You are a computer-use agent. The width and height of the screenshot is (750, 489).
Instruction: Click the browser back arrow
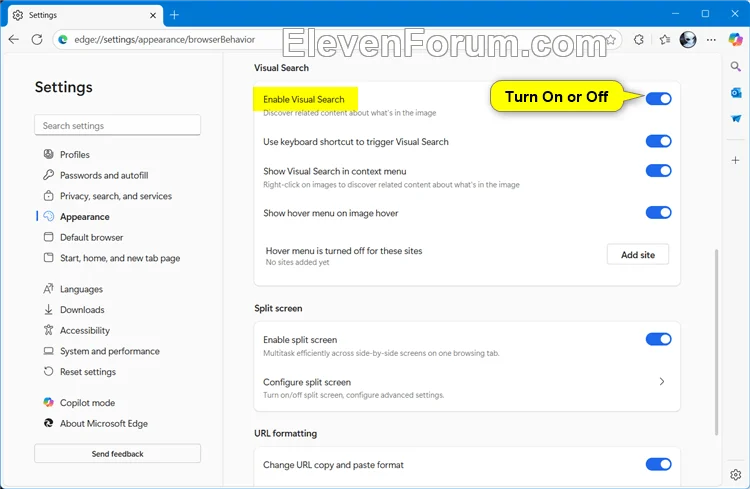[14, 40]
